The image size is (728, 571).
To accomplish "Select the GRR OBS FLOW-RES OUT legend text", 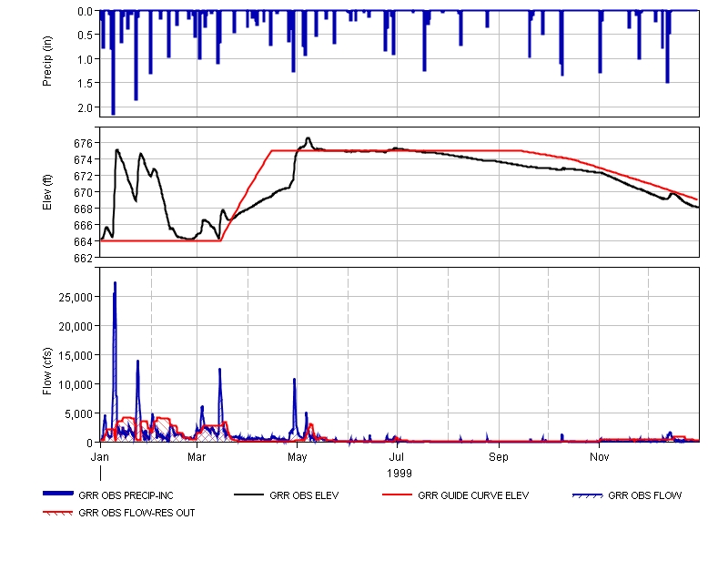I will (x=136, y=513).
